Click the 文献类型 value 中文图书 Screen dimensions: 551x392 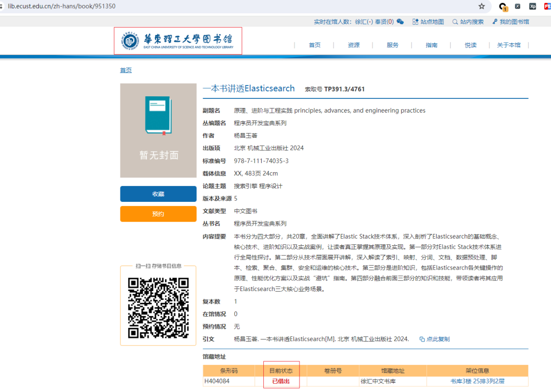coord(245,211)
